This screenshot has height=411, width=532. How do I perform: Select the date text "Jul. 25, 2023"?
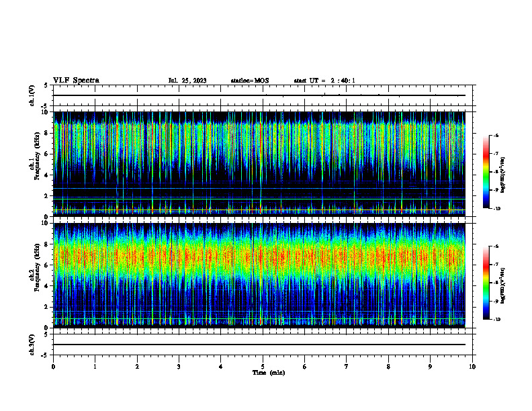point(187,81)
